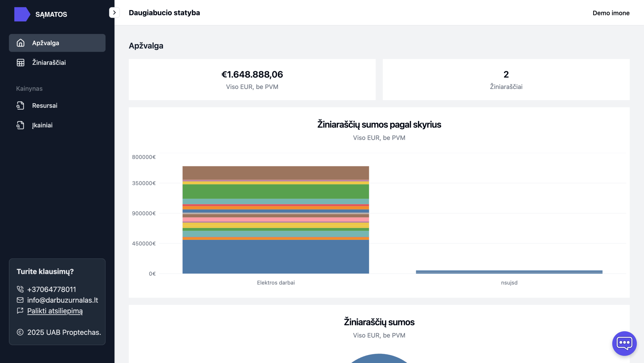Click the large blue segment of Elektros darbai bar
Viewport: 644px width, 363px height.
coord(276,256)
